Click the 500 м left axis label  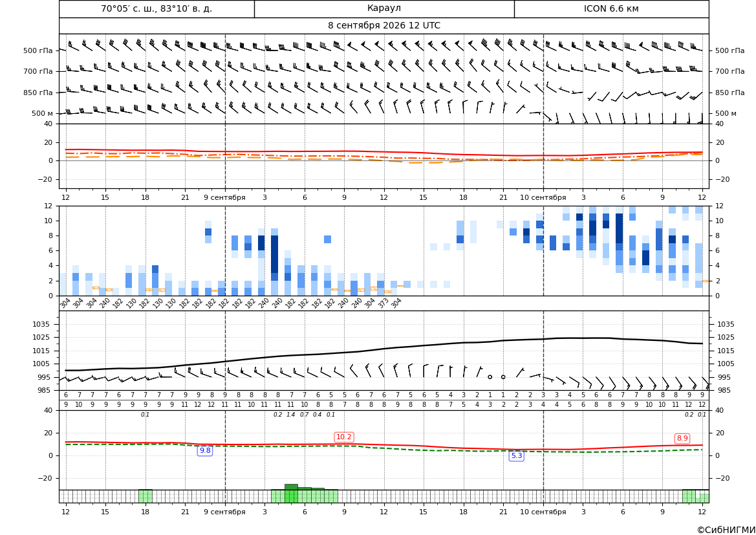tap(42, 113)
